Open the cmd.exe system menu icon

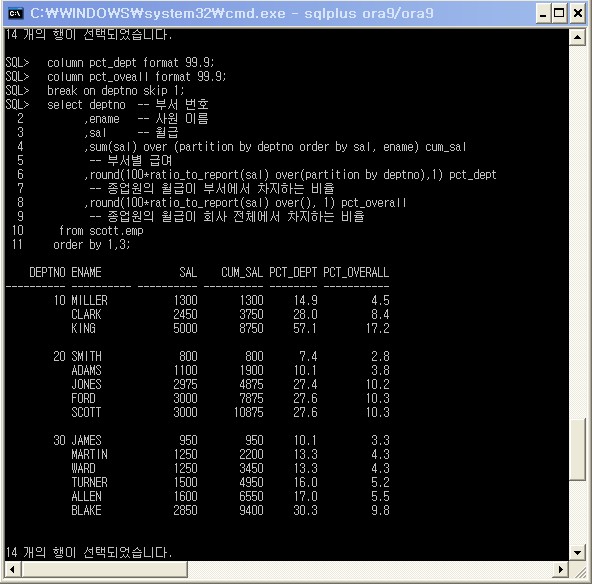point(15,14)
